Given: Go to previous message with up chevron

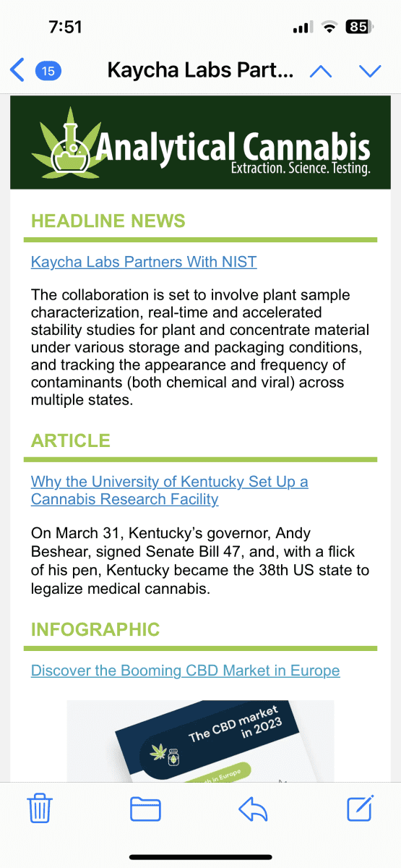Looking at the screenshot, I should [320, 71].
